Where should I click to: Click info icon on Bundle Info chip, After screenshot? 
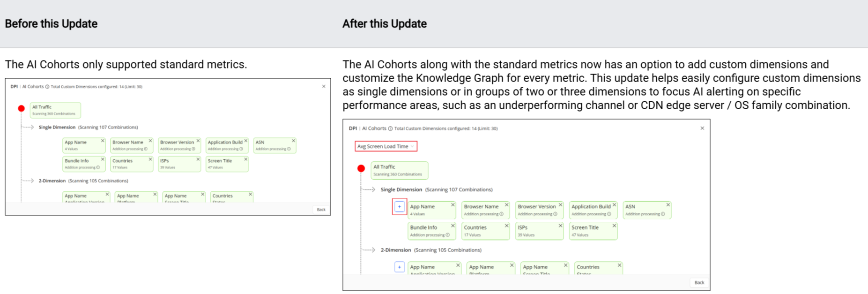pos(448,235)
